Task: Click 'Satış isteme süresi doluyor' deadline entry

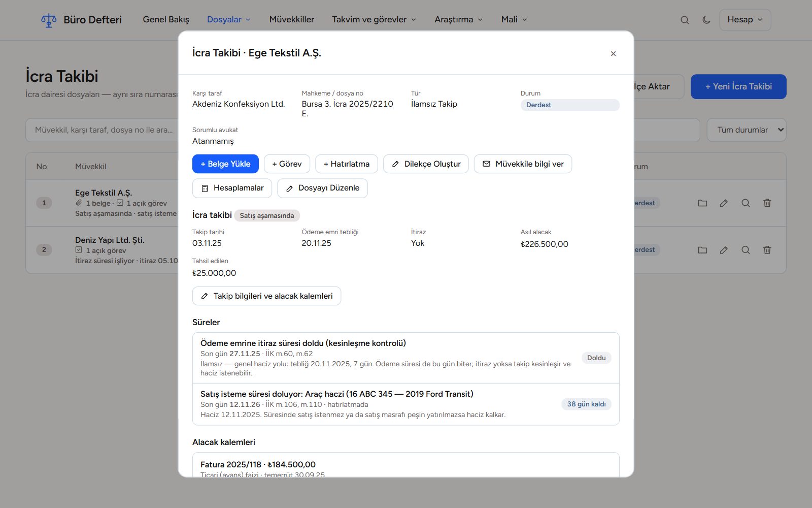Action: point(406,404)
